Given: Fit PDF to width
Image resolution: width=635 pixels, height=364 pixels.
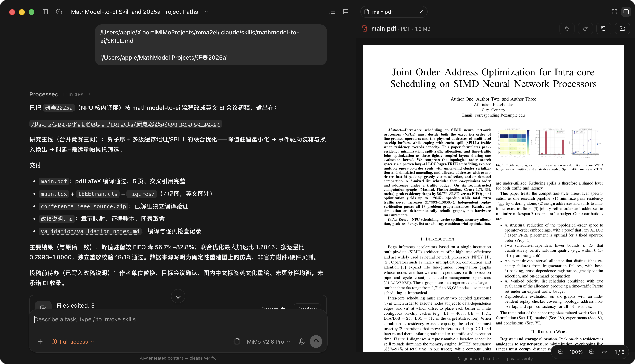Looking at the screenshot, I should 604,352.
